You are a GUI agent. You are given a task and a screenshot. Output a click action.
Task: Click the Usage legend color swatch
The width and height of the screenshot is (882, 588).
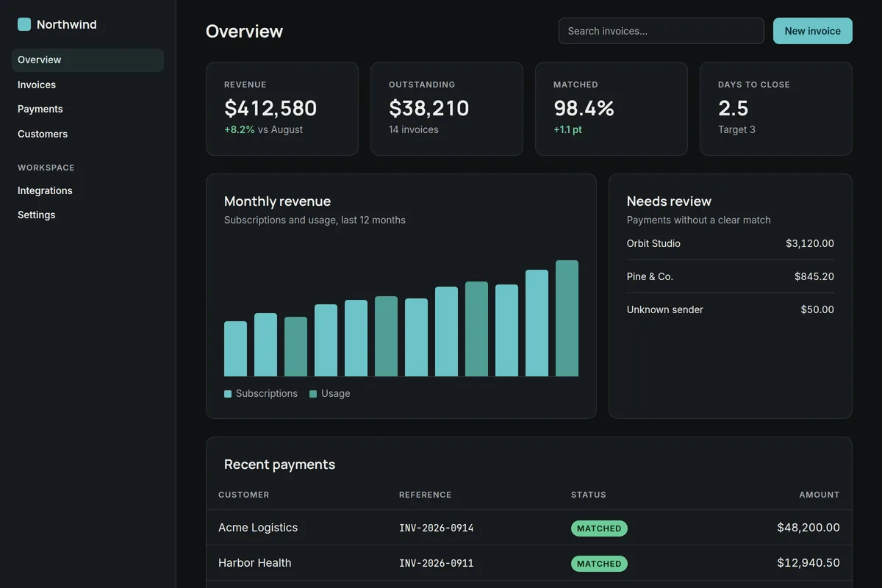[x=313, y=394]
